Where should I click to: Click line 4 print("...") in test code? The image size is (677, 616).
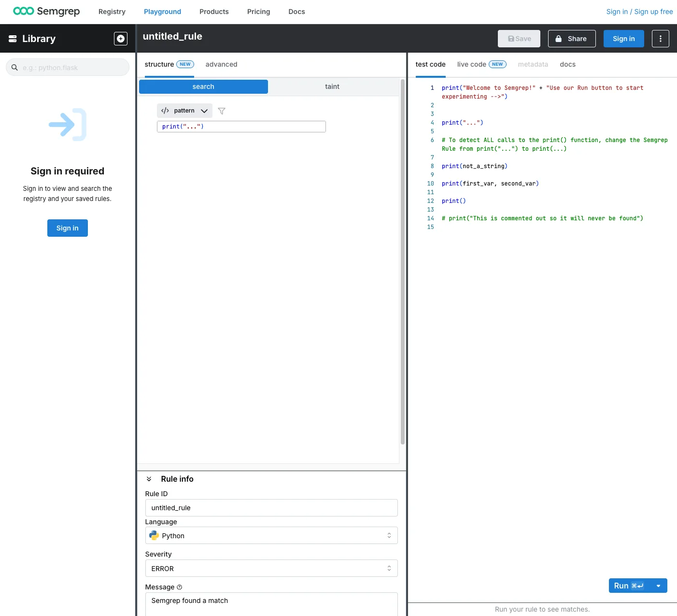click(463, 123)
